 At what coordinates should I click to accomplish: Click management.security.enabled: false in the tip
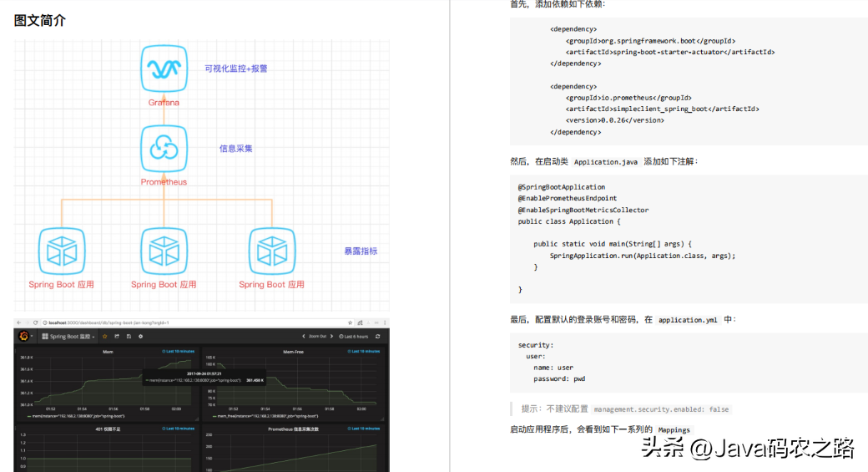tap(662, 409)
